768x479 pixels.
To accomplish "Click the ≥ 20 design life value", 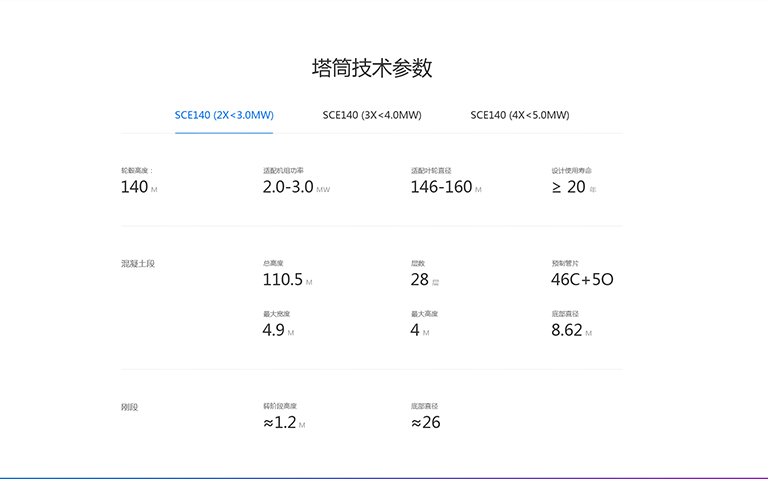I will click(x=568, y=187).
